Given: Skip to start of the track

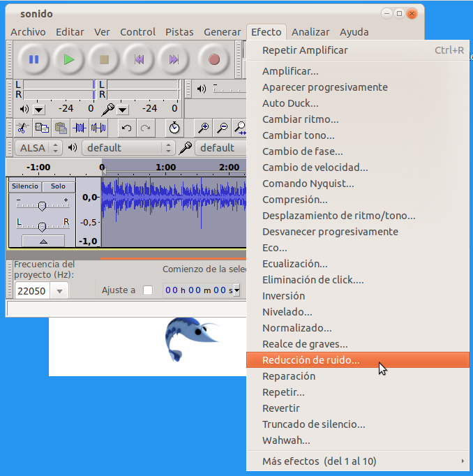Looking at the screenshot, I should click(139, 59).
